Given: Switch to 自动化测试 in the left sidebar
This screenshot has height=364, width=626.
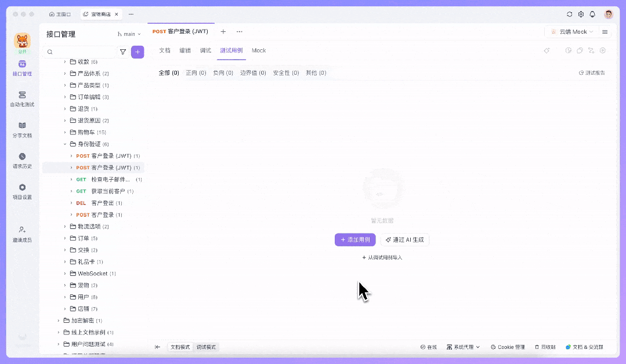Looking at the screenshot, I should 22,100.
